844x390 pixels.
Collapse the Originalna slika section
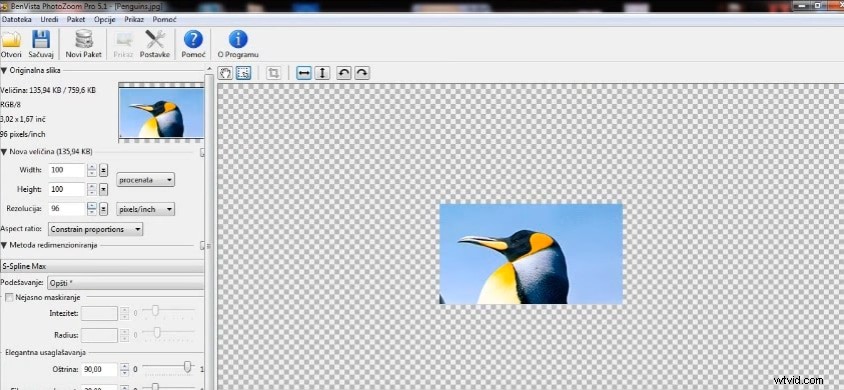pyautogui.click(x=4, y=70)
